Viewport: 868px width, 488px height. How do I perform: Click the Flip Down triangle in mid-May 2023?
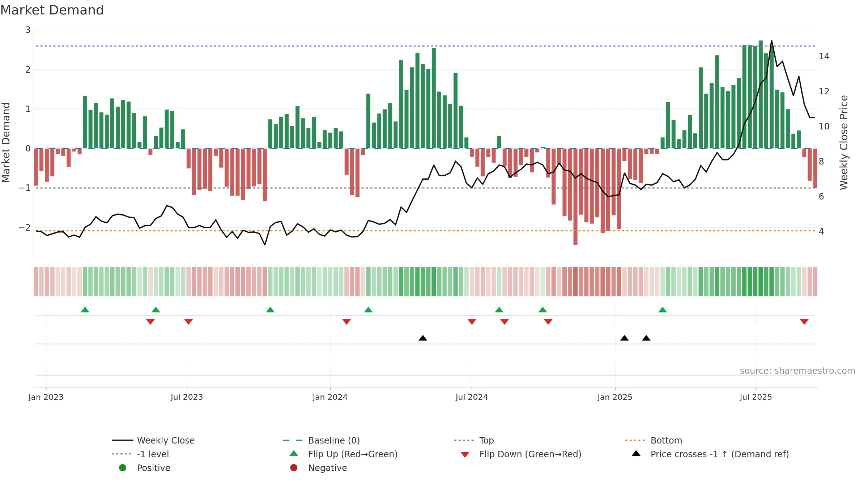coord(150,322)
